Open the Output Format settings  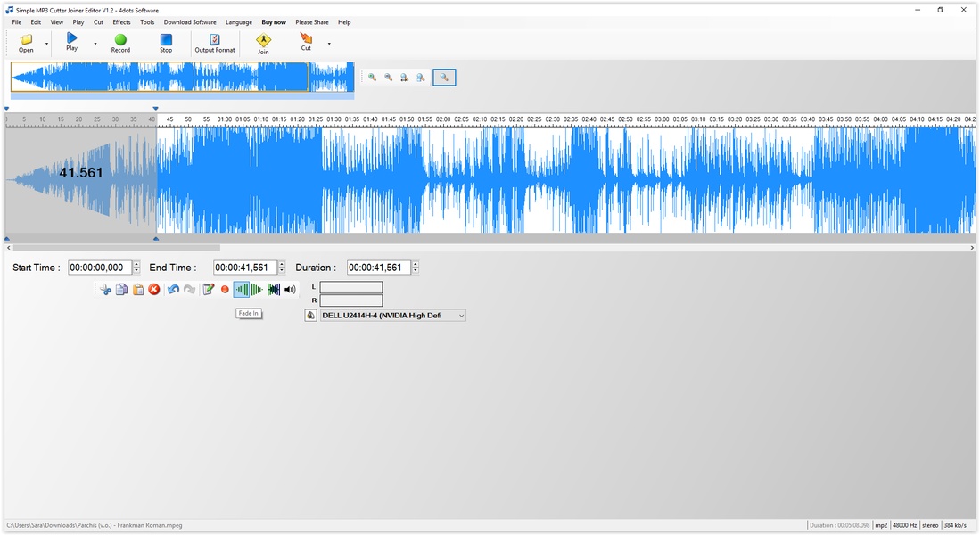[215, 43]
